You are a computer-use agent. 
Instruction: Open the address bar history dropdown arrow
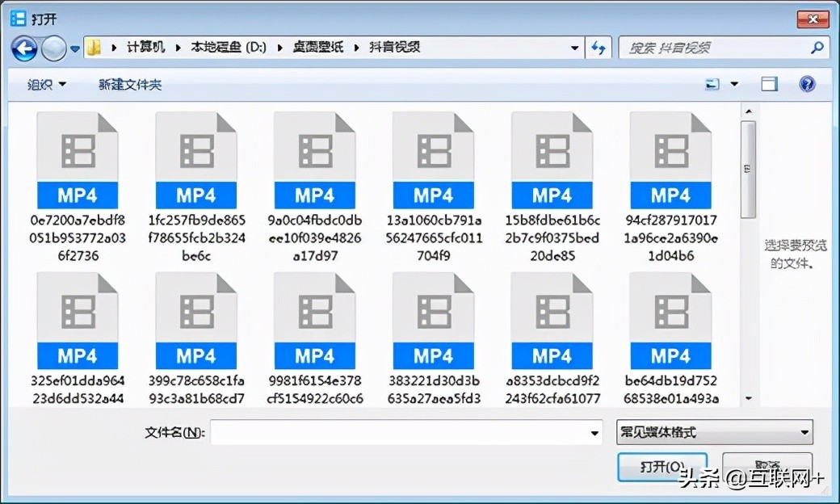574,47
